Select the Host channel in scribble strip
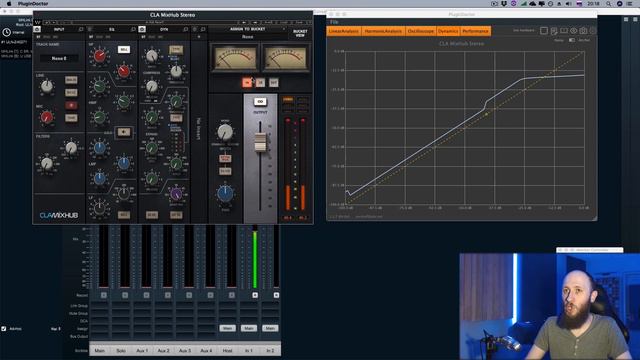 click(227, 351)
